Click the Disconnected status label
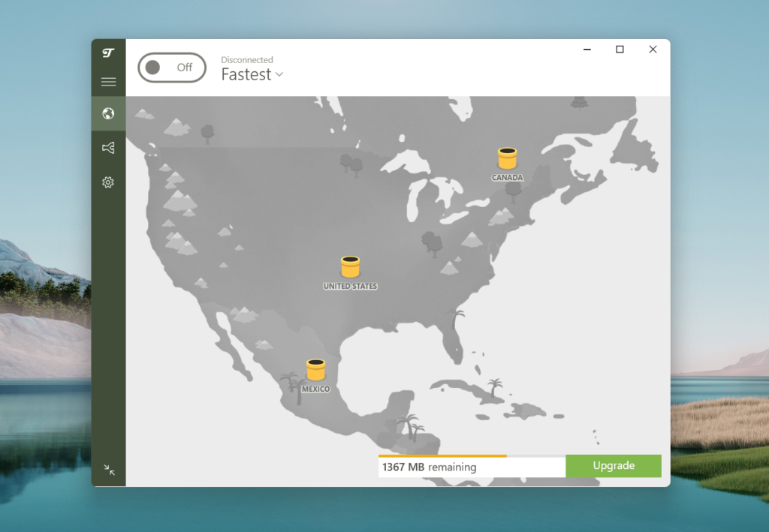This screenshot has width=769, height=532. click(248, 59)
